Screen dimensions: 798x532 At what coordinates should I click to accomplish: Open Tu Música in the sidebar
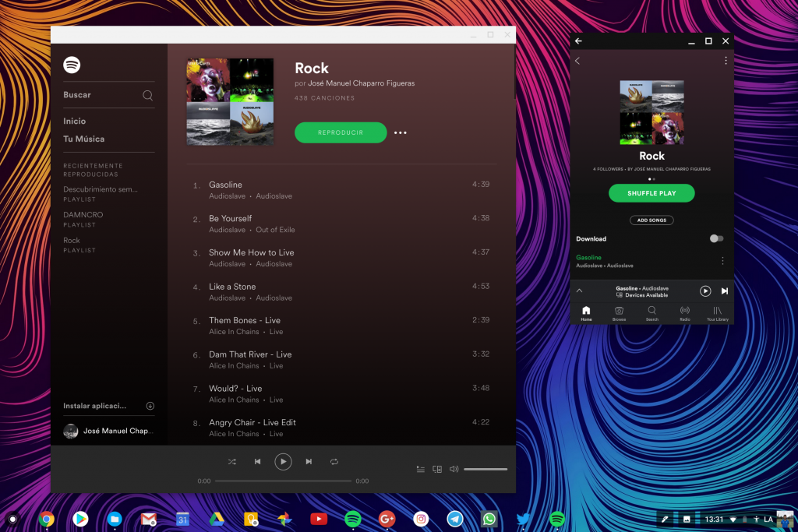click(84, 139)
